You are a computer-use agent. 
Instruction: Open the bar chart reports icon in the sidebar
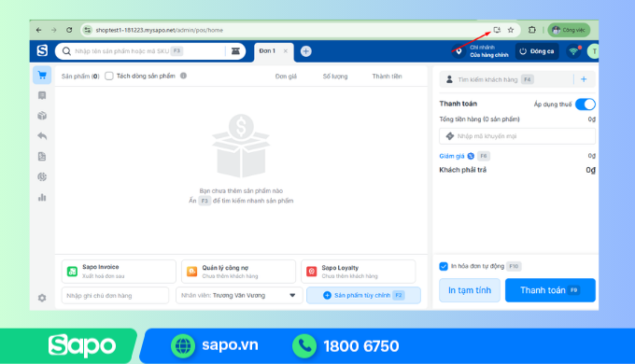(42, 197)
